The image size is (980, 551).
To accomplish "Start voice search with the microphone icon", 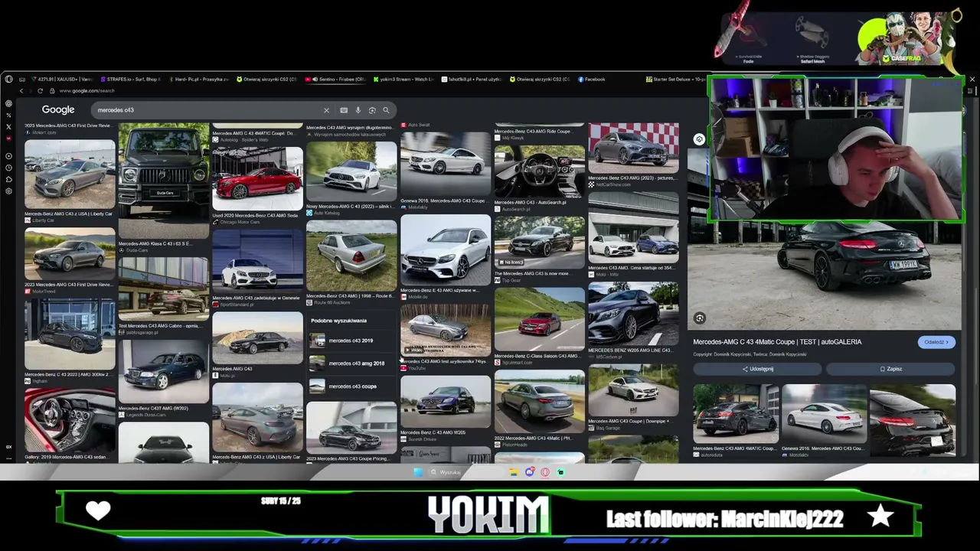I will [x=358, y=110].
